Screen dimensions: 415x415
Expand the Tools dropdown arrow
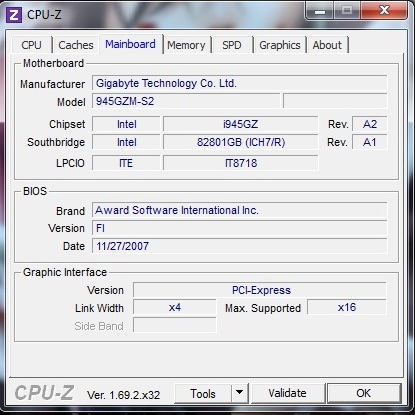240,394
